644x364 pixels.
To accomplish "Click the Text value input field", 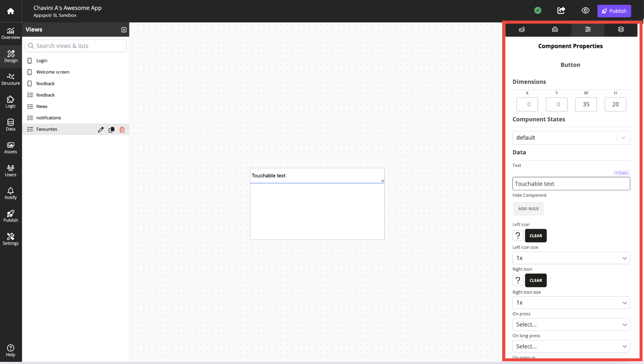I will pos(571,184).
